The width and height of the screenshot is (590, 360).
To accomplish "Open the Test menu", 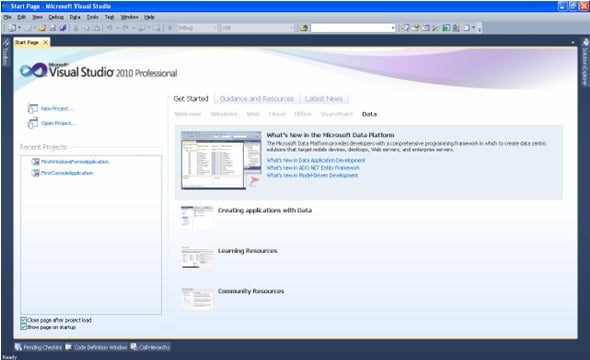I will click(109, 17).
